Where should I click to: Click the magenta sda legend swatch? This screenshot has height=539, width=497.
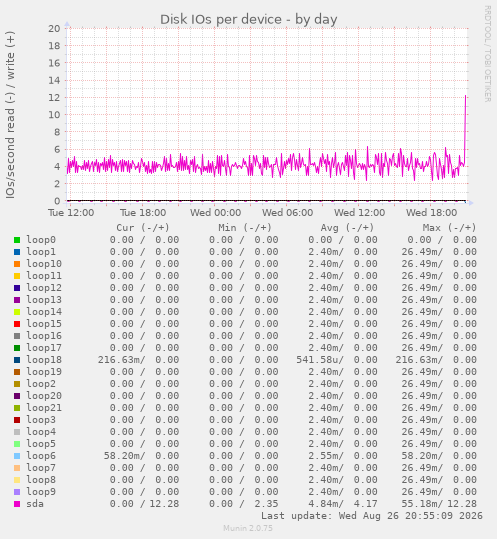(17, 504)
